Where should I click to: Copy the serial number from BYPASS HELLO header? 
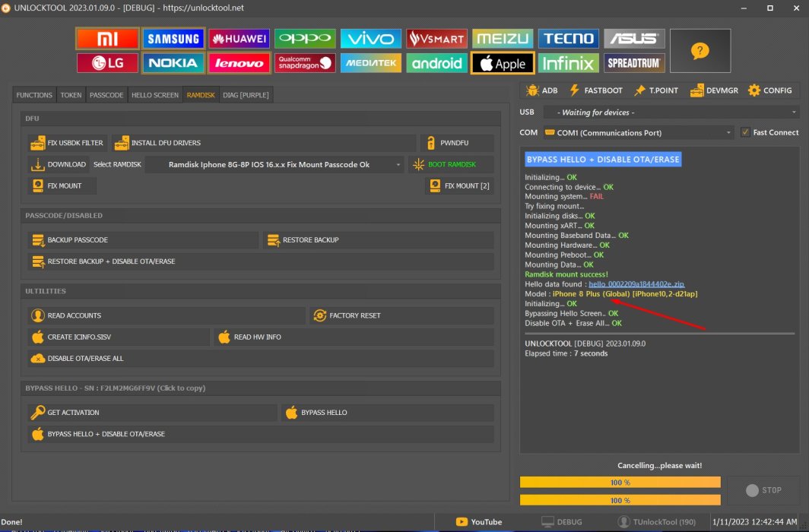(115, 388)
